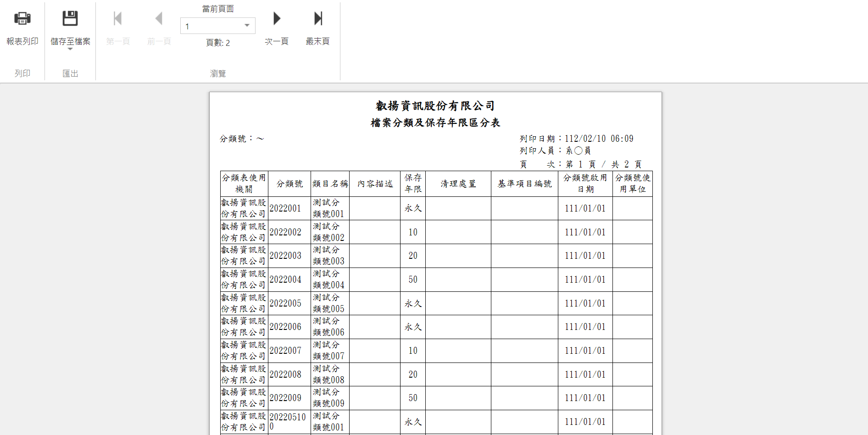Select the 瀏覽 group label
The image size is (868, 435).
[218, 73]
